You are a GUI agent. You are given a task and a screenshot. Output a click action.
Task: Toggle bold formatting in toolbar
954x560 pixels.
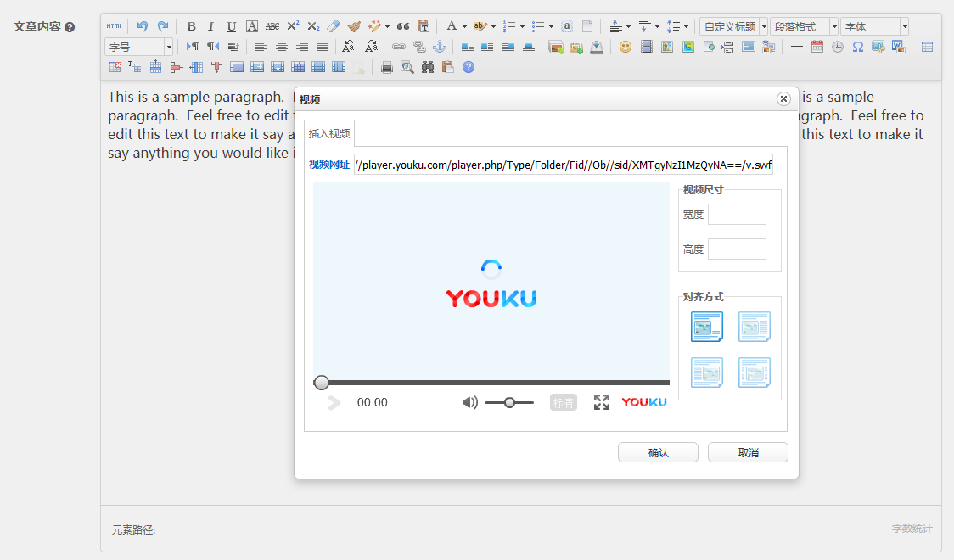pos(191,26)
